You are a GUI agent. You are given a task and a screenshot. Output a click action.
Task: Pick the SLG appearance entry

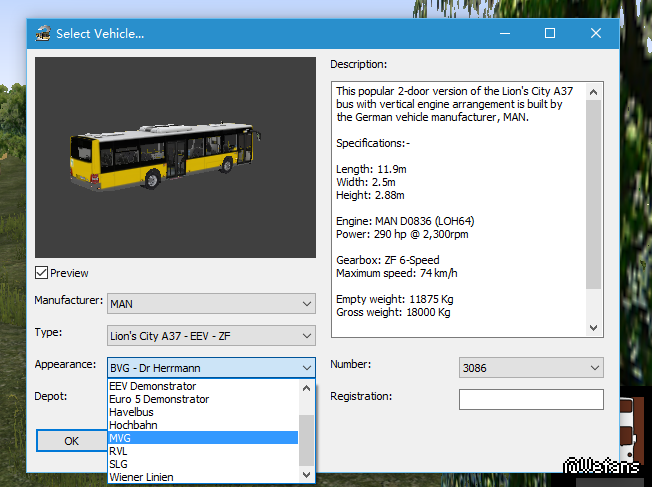(119, 464)
